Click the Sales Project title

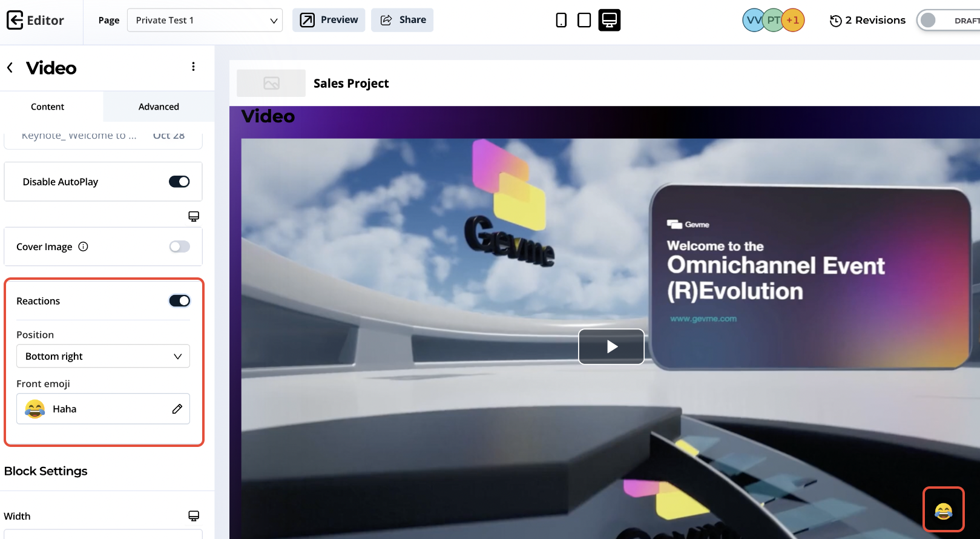click(351, 84)
